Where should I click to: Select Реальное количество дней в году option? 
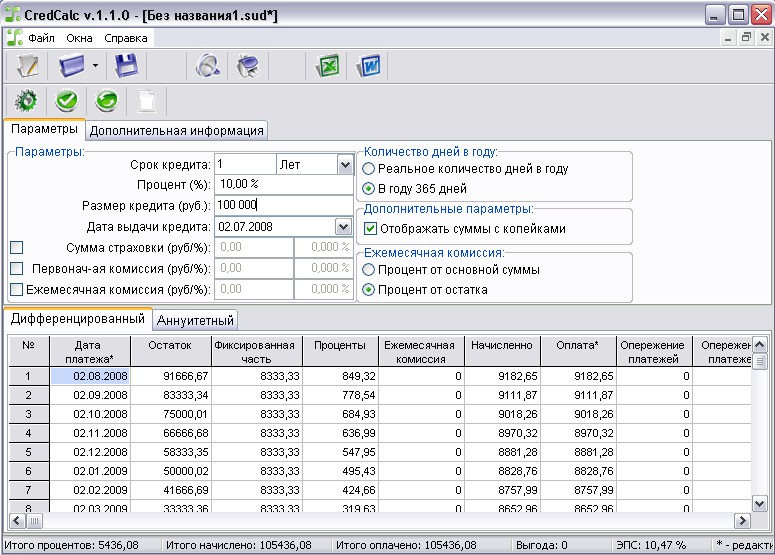click(369, 169)
